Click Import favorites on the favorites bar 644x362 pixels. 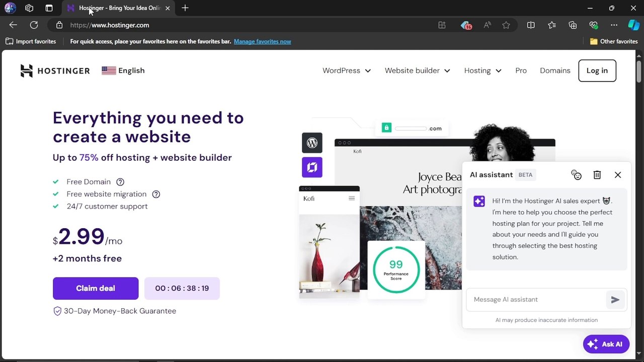pos(31,41)
